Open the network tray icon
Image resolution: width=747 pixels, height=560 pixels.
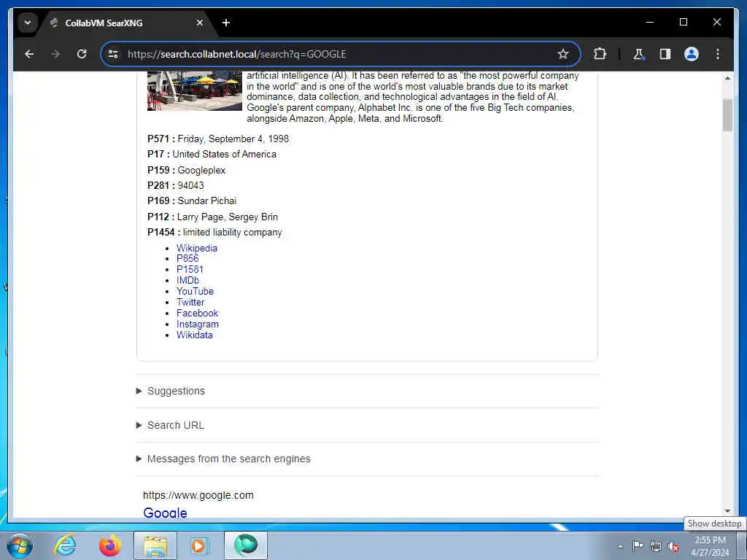656,546
